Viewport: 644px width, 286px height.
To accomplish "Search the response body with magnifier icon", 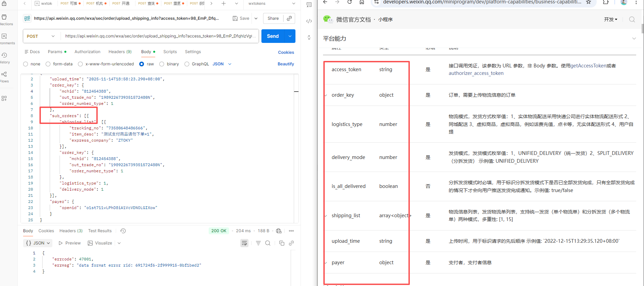I will pos(268,243).
